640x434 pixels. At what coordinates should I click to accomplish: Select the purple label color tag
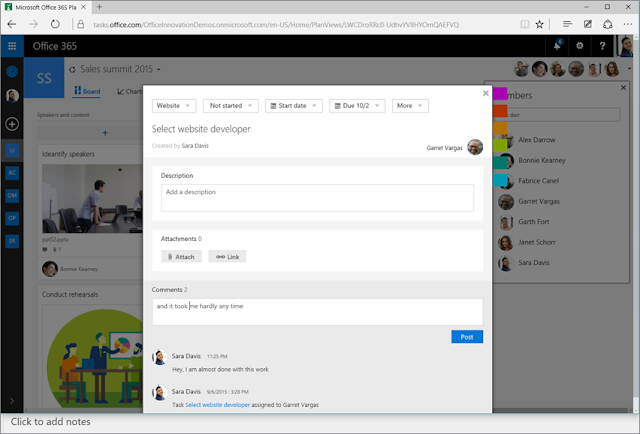tap(500, 93)
